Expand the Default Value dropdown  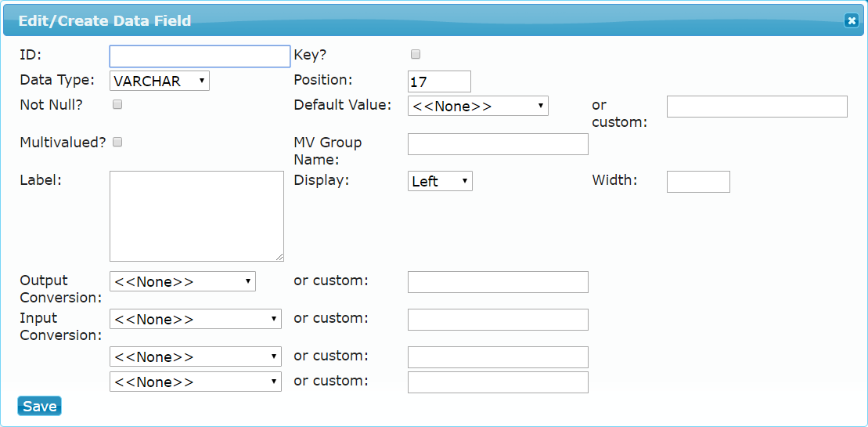[477, 106]
